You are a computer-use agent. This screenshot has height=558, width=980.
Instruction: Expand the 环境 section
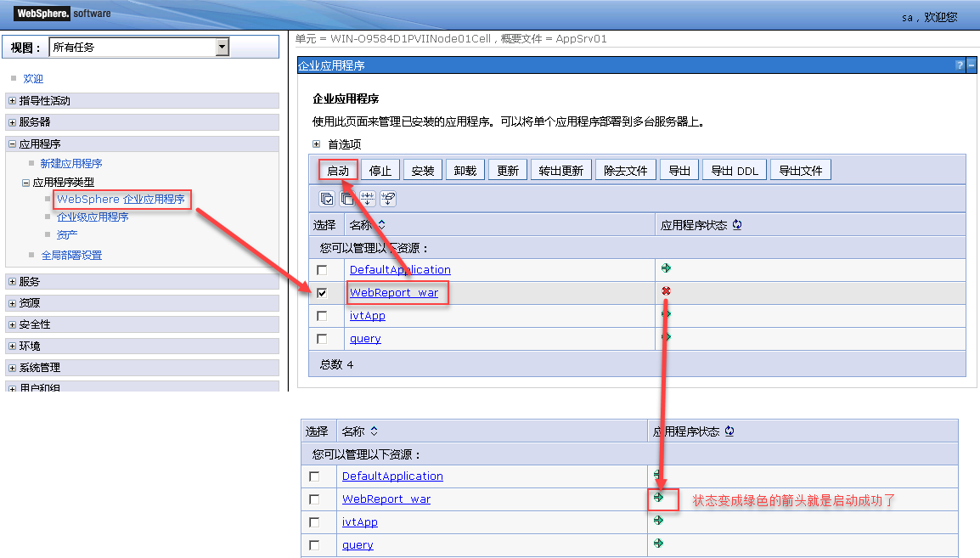click(x=12, y=347)
